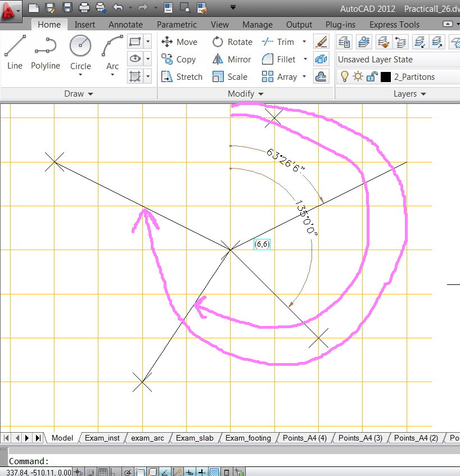Click the Layer Isolate icon
This screenshot has width=460, height=476.
click(x=420, y=42)
